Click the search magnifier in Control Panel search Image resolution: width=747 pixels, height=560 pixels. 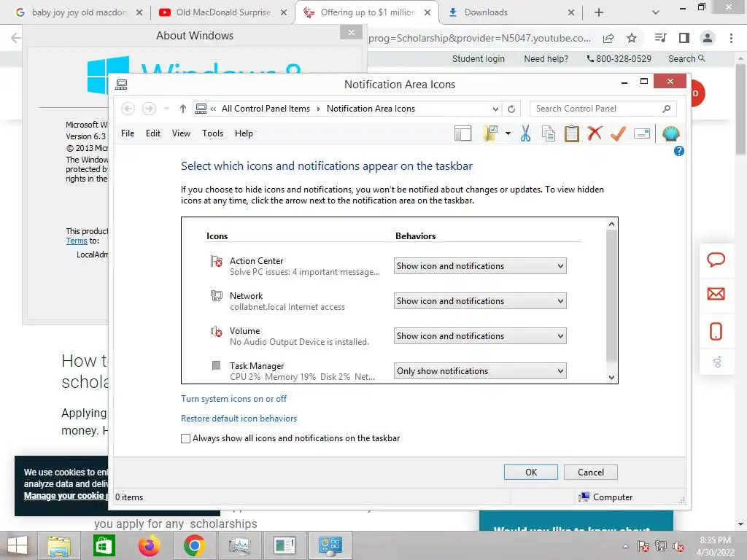click(x=667, y=109)
